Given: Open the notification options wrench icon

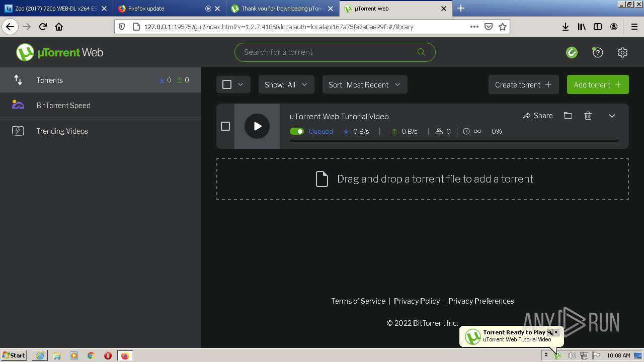Looking at the screenshot, I should 550,332.
